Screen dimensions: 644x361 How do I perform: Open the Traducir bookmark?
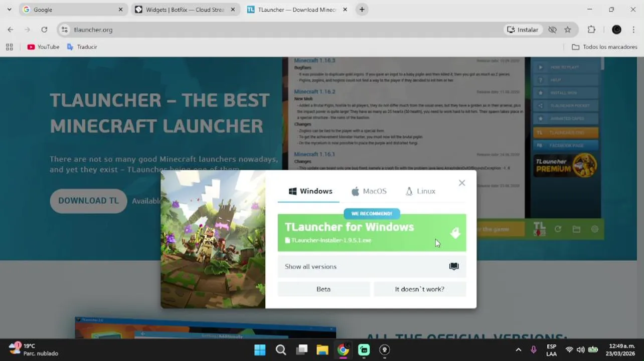click(82, 47)
